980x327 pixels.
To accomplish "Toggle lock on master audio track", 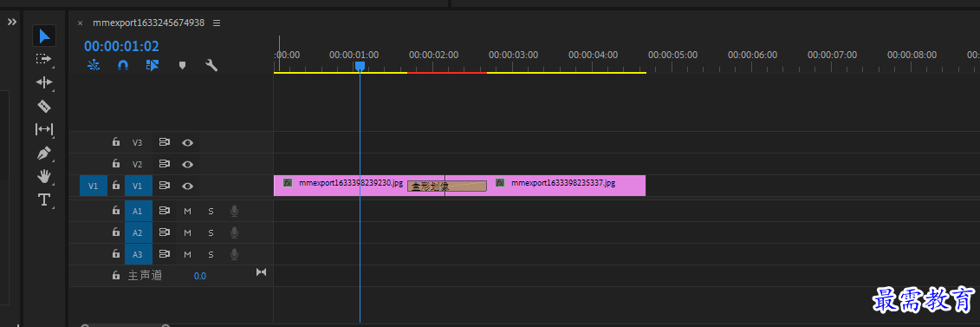I will pyautogui.click(x=115, y=276).
